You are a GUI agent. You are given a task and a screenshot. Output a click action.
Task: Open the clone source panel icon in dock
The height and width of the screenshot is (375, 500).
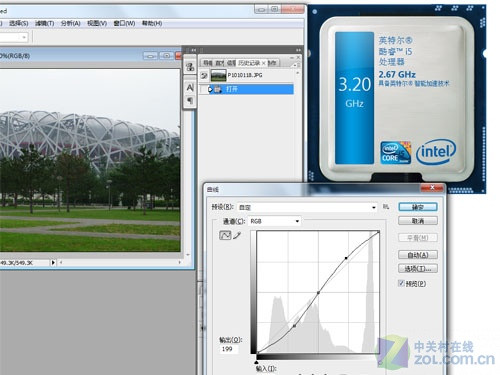190,67
